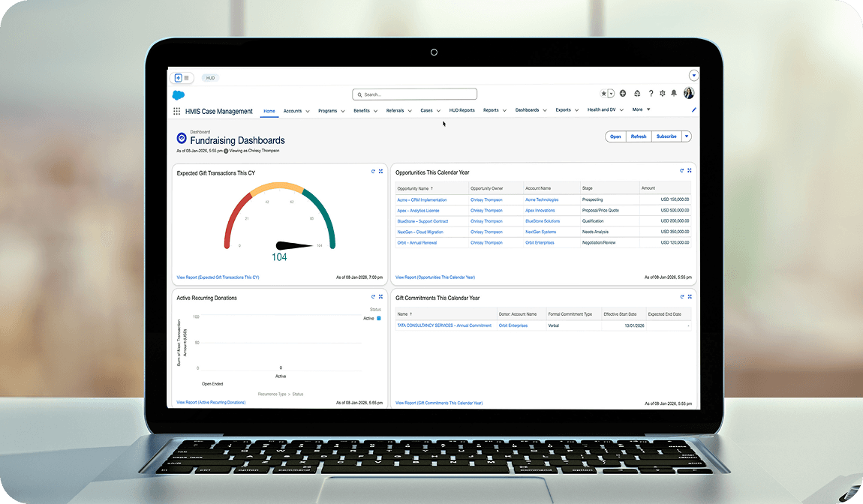863x504 pixels.
Task: Expand the Gift Commitments widget
Action: (x=689, y=296)
